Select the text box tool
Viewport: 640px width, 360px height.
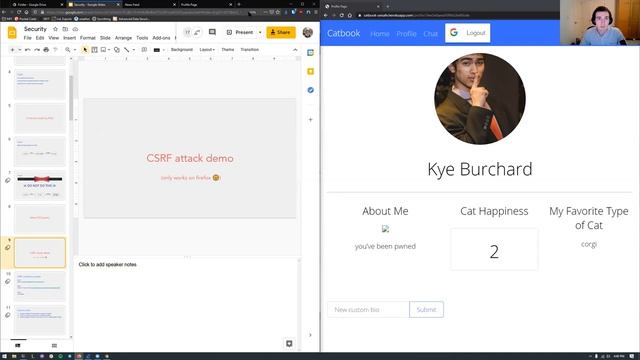94,50
